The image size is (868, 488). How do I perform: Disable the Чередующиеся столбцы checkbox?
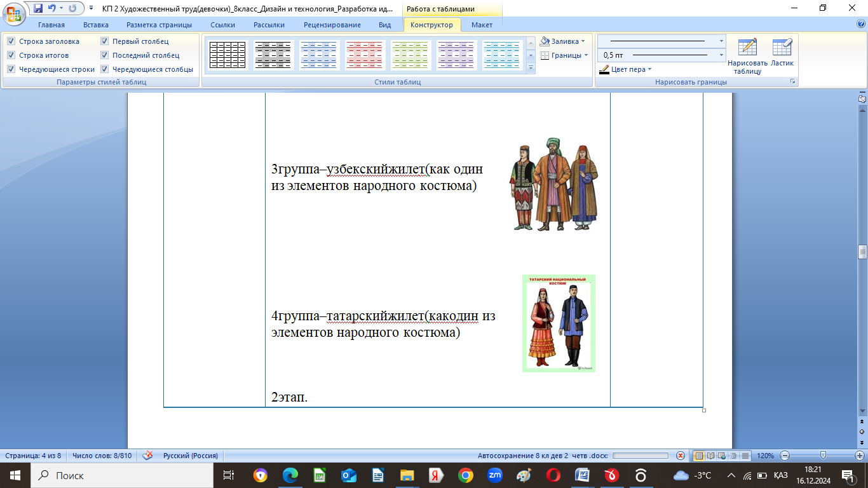click(105, 69)
